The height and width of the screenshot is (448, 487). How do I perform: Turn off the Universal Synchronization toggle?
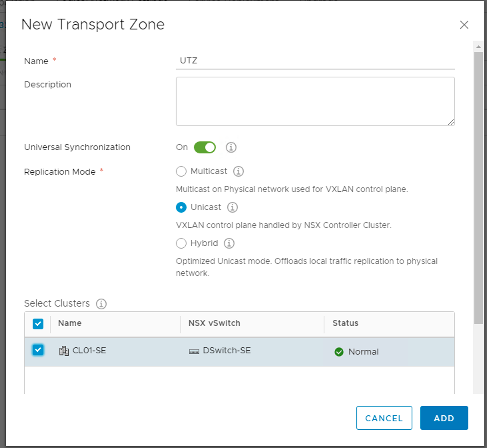coord(205,147)
